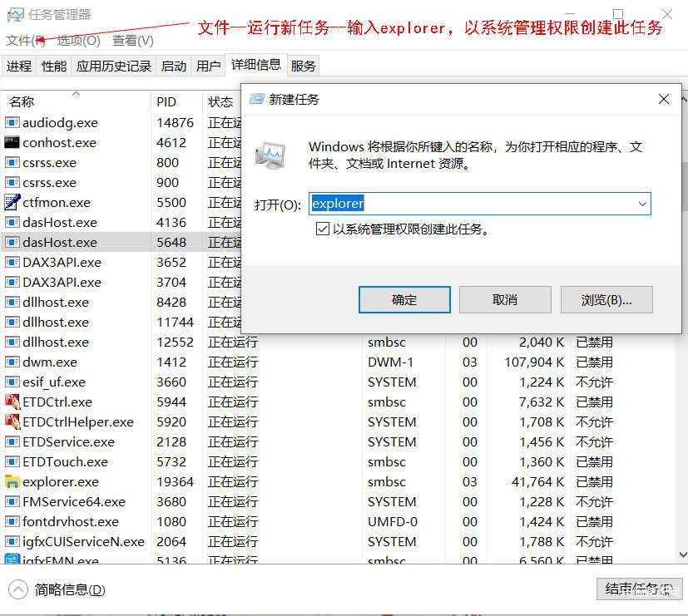Click the Run dialog monitor icon
Viewport: 688px width, 616px height.
[270, 155]
